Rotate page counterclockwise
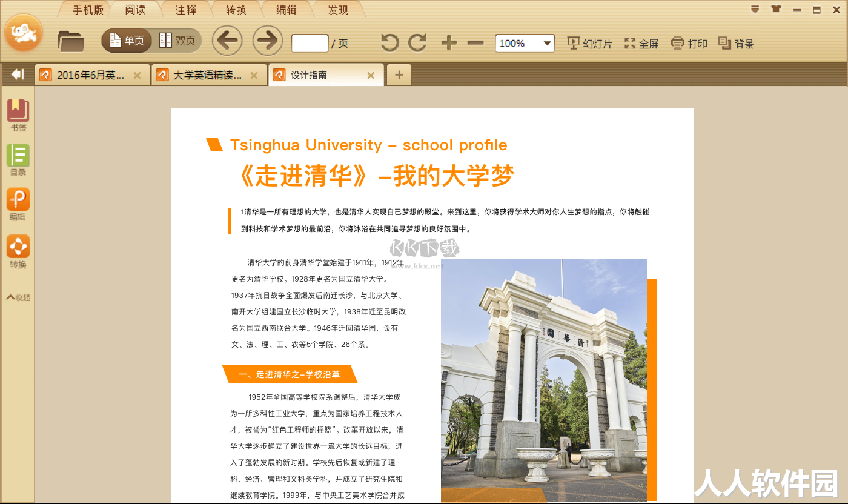Image resolution: width=848 pixels, height=504 pixels. pos(389,43)
